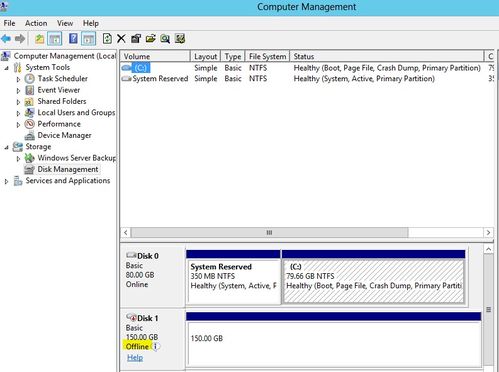Image resolution: width=499 pixels, height=372 pixels.
Task: Open the Help link under Disk 1
Action: tap(135, 358)
